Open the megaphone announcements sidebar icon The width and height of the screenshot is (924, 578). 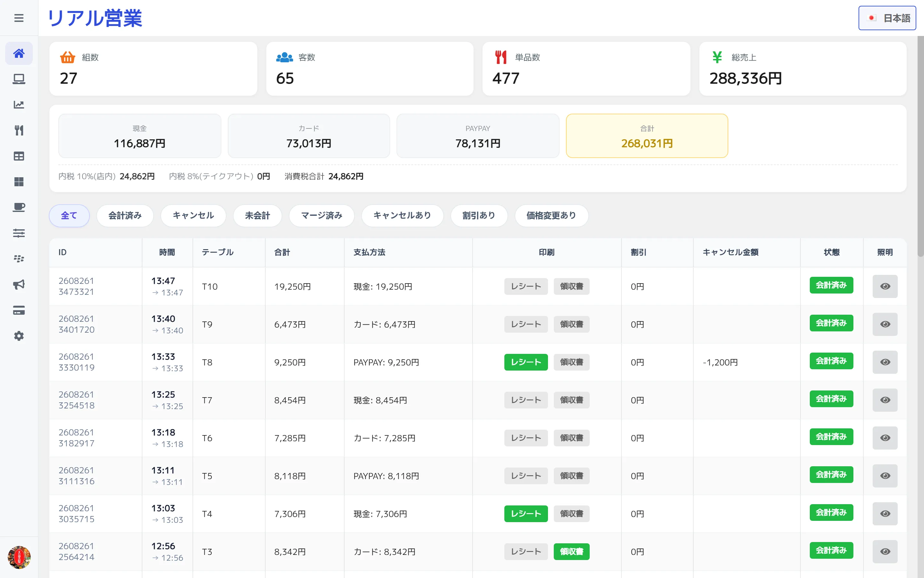click(19, 285)
